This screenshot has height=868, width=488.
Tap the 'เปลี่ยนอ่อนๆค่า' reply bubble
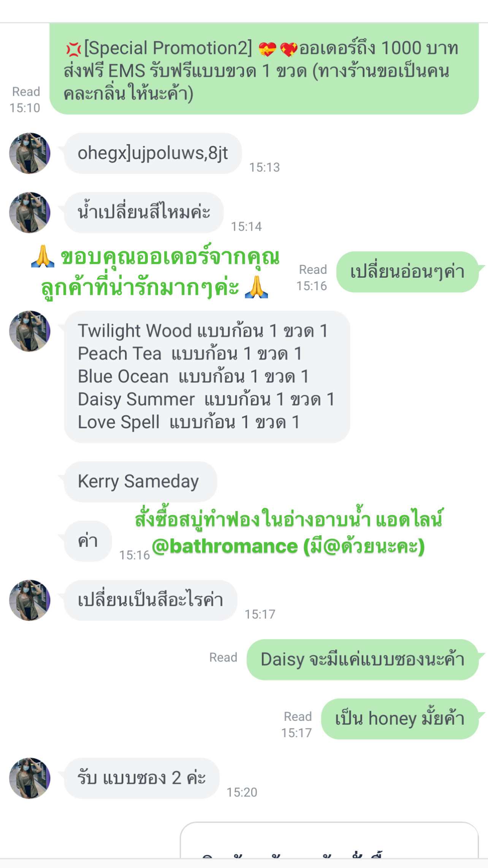pos(407,272)
